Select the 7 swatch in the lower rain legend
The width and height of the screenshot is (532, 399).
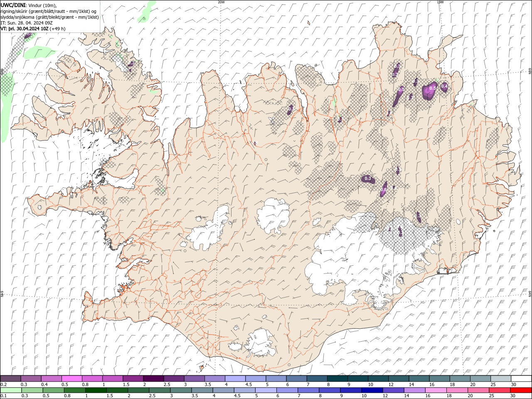coord(308,390)
